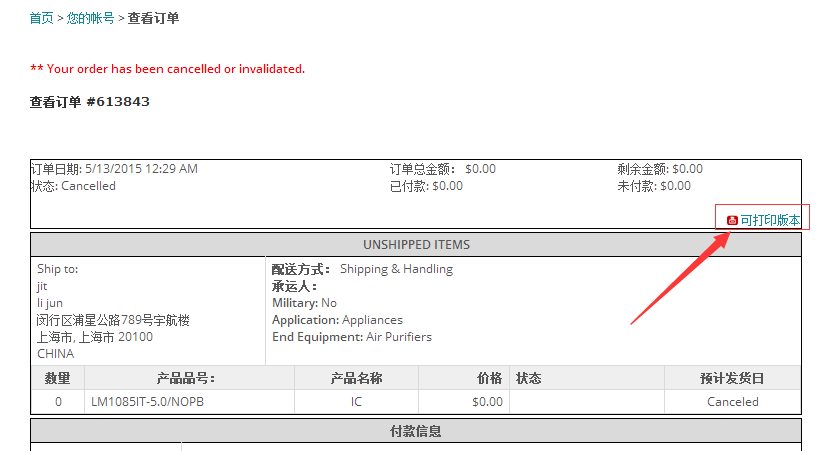Click the 订单日期 5/13/2015 text

coord(114,169)
